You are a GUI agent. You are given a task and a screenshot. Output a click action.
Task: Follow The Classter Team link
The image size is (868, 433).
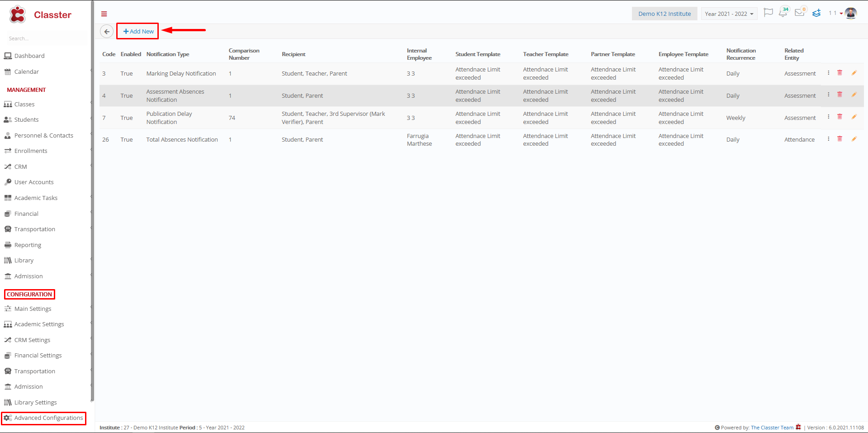772,428
